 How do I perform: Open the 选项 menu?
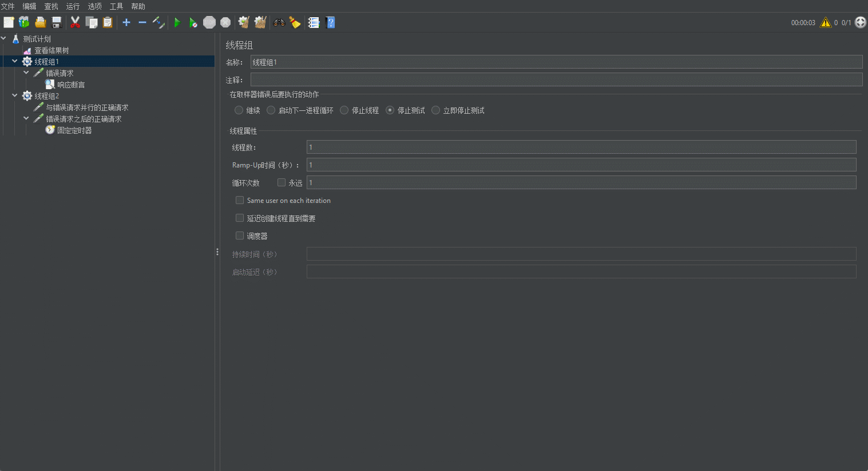pyautogui.click(x=94, y=6)
